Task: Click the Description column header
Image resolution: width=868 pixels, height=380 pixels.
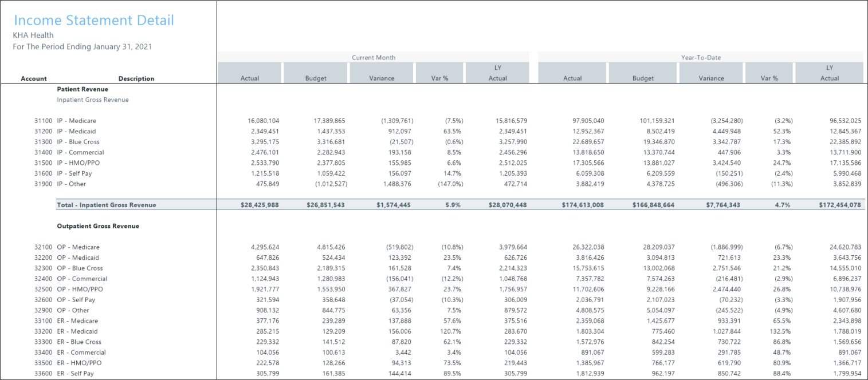Action: (136, 79)
